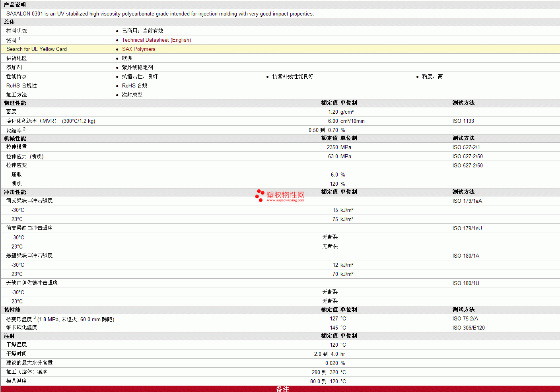Open the Technical Datasheet (English) link
Screen dimensions: 560x392
click(156, 40)
